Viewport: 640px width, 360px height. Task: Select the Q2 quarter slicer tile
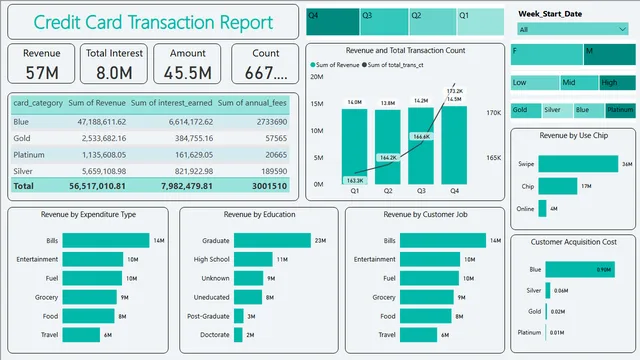click(433, 22)
